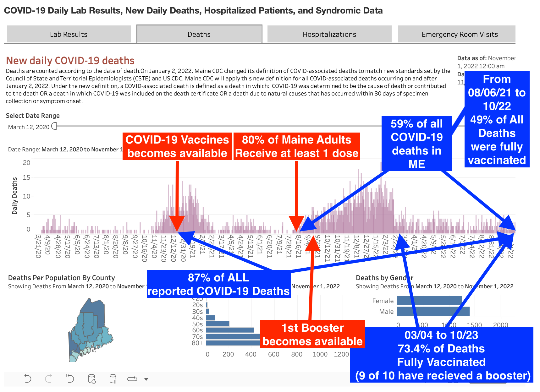Click the Revert icon in bottom toolbar
Viewport: 540px width, 392px height.
(x=70, y=378)
